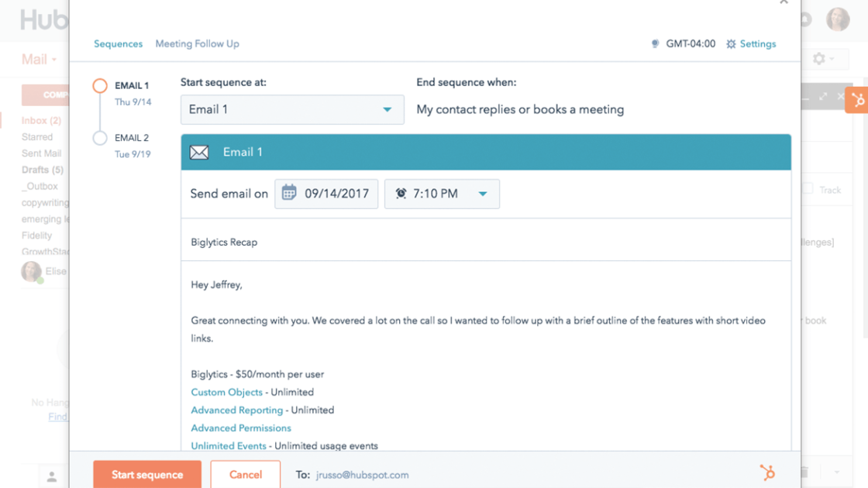The height and width of the screenshot is (488, 868).
Task: Enable the Track checkbox
Action: (808, 189)
